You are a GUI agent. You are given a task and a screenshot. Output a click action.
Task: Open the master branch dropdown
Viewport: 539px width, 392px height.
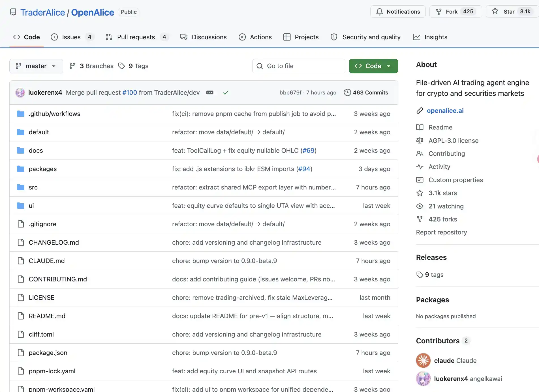(36, 66)
